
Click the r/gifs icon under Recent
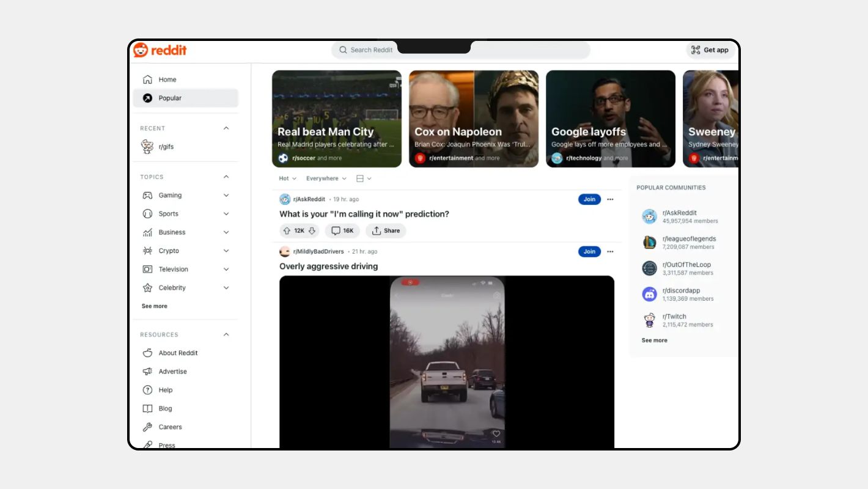147,147
